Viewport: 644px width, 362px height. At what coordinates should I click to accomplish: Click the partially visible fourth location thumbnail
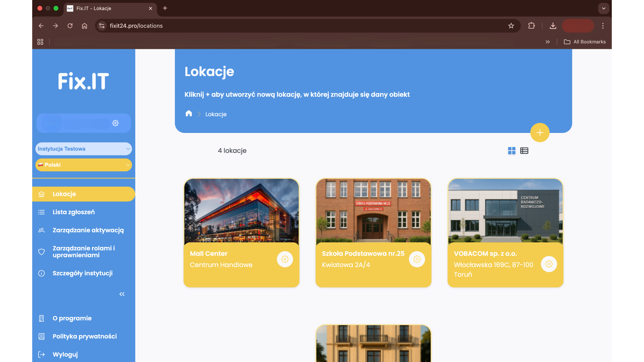(x=373, y=344)
